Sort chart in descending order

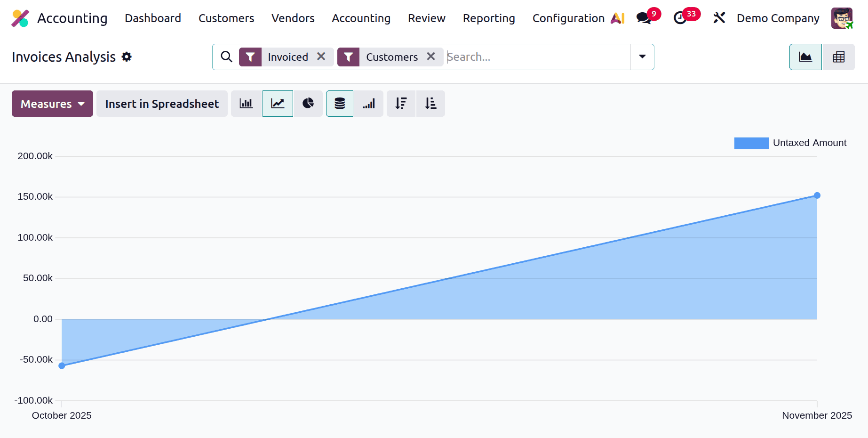coord(401,104)
